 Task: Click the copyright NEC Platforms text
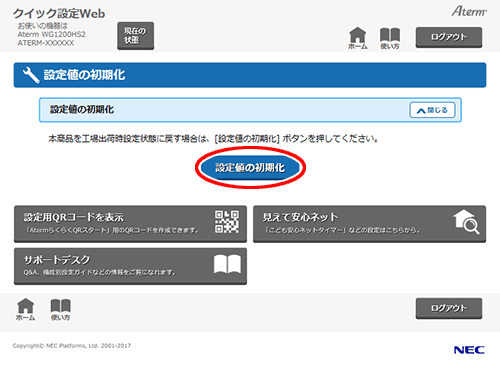[x=72, y=346]
